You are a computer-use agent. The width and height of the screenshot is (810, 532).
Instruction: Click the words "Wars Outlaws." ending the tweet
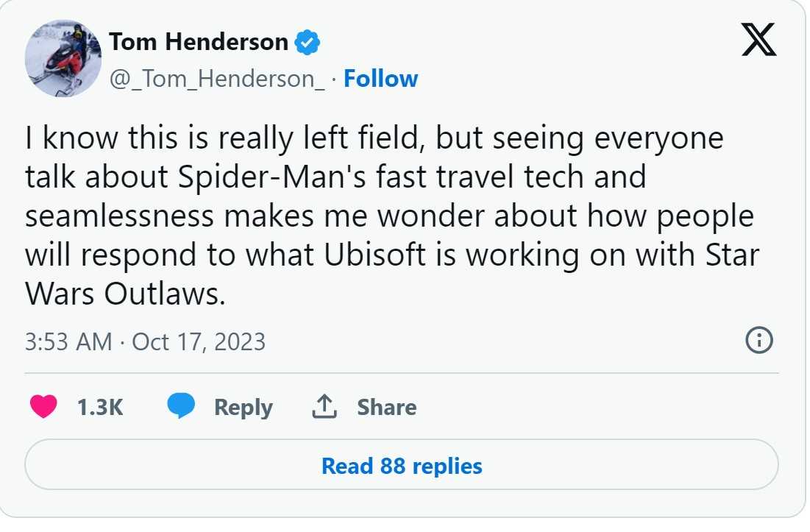coord(124,294)
